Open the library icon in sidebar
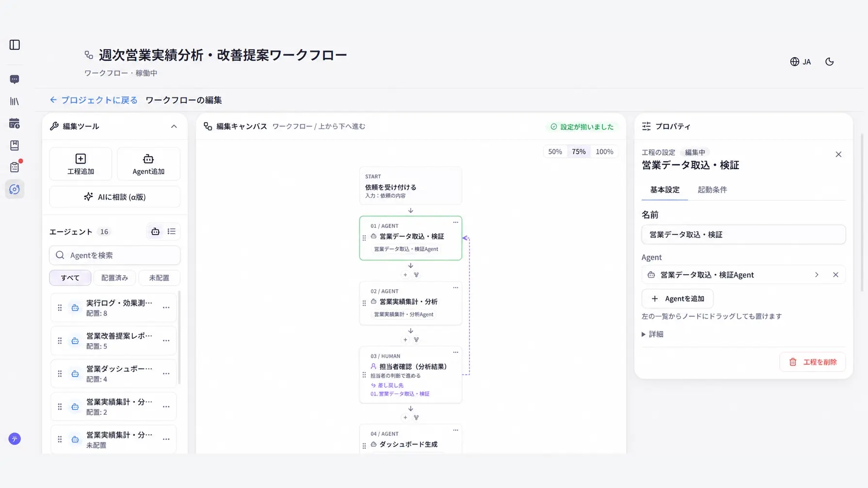The height and width of the screenshot is (488, 868). pyautogui.click(x=15, y=101)
